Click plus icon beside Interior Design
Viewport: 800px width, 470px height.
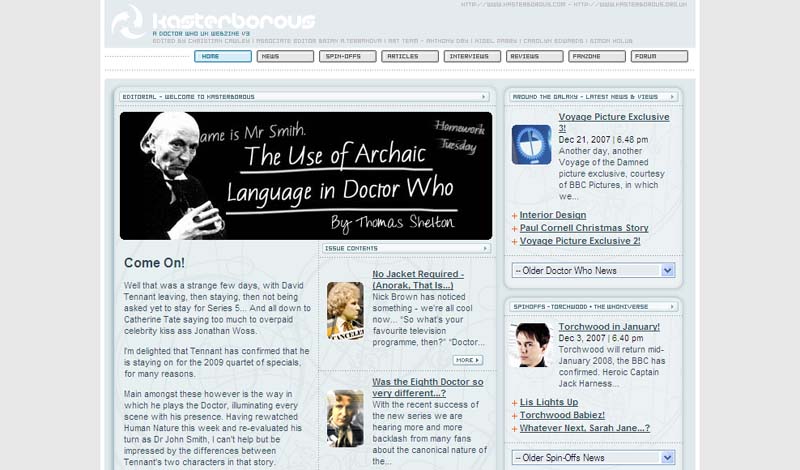514,216
